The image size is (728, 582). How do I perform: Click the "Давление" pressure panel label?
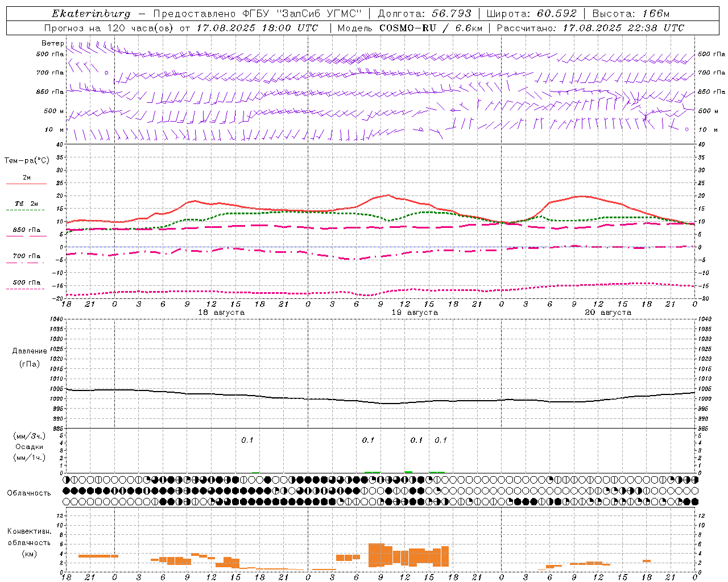[x=30, y=351]
